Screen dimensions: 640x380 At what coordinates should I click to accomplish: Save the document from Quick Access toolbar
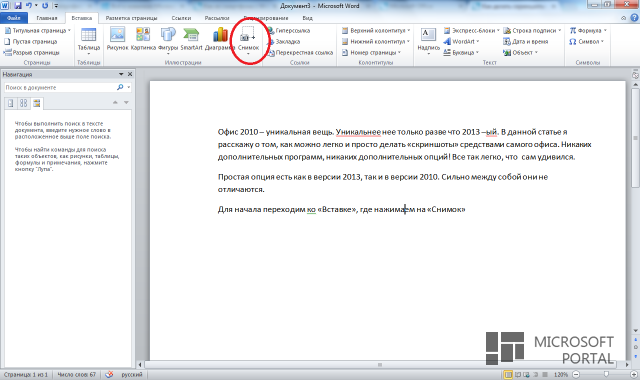pyautogui.click(x=18, y=6)
